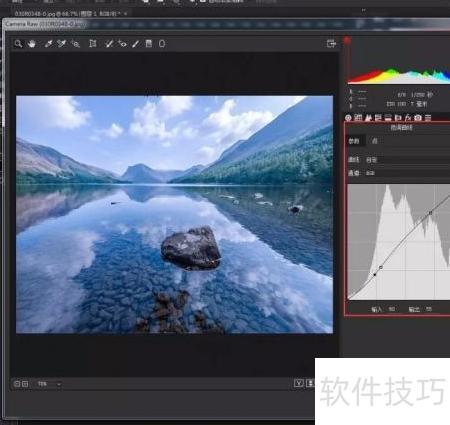Select the Targeted Adjustment tool

click(x=76, y=44)
